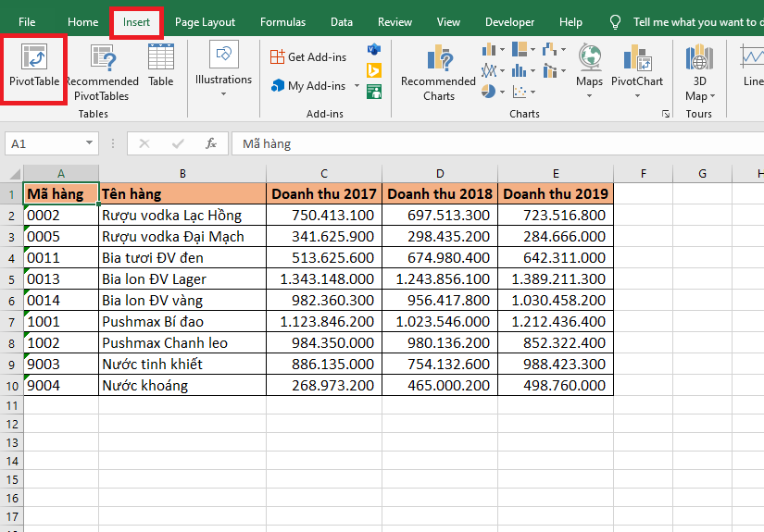Image resolution: width=764 pixels, height=532 pixels.
Task: Expand the Name Box dropdown arrow
Action: tap(90, 143)
